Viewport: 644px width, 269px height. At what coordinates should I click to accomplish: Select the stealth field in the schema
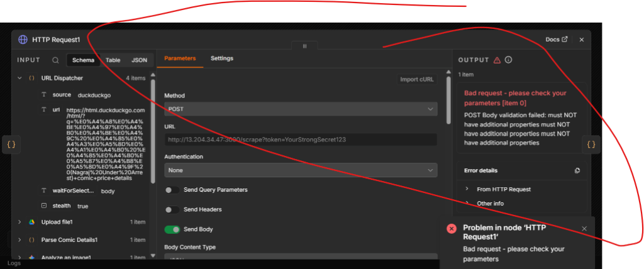point(62,206)
